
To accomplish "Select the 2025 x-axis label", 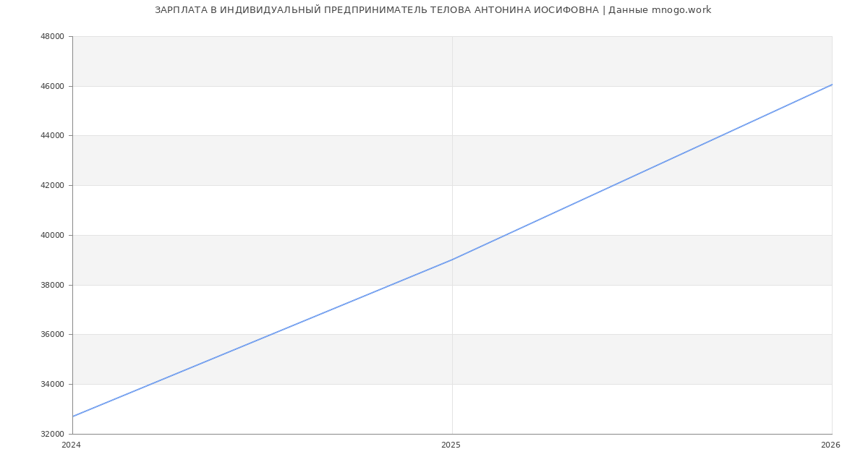I will pos(451,445).
